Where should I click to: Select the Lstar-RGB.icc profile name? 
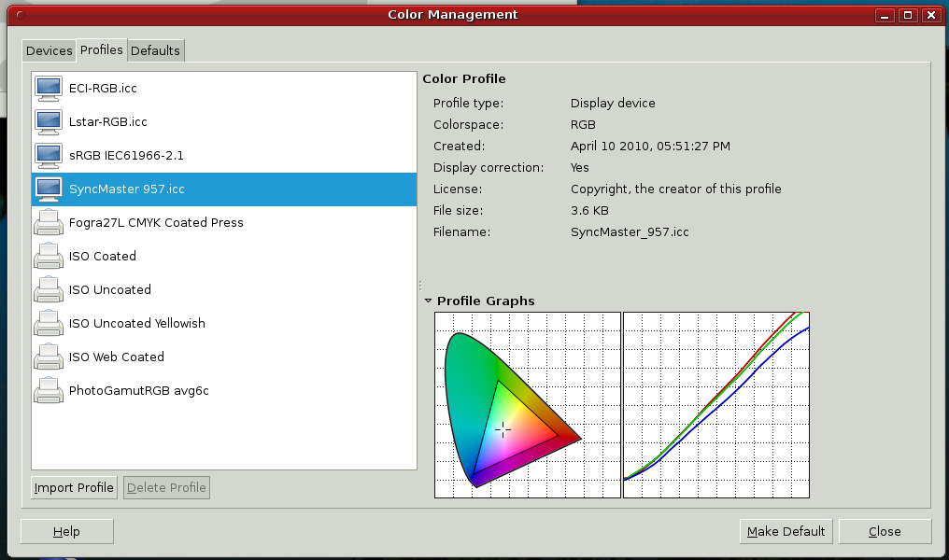tap(108, 122)
